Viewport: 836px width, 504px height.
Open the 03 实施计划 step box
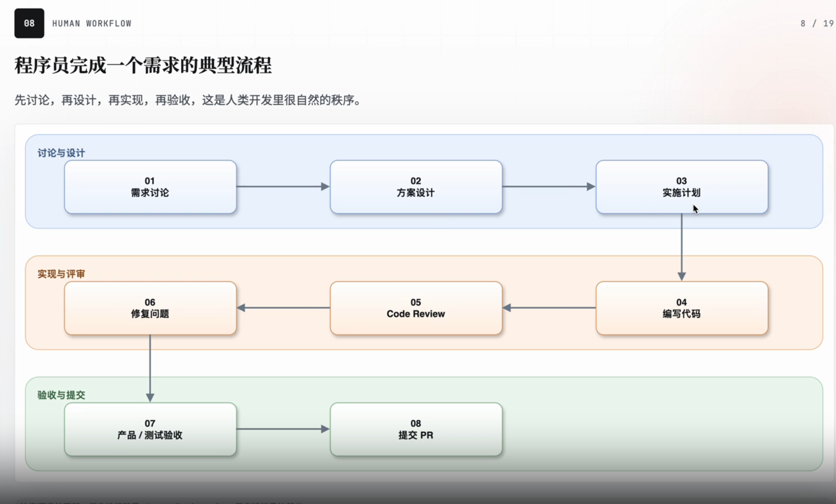[682, 187]
